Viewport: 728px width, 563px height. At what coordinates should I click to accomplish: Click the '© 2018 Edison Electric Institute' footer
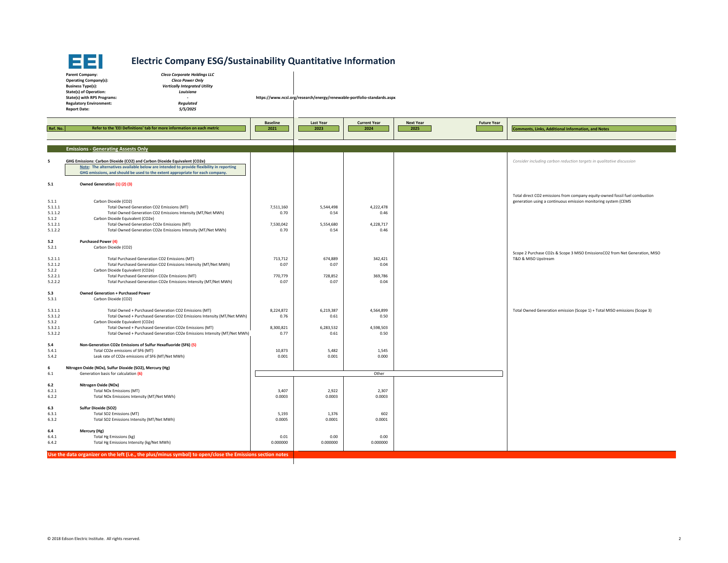point(94,539)
